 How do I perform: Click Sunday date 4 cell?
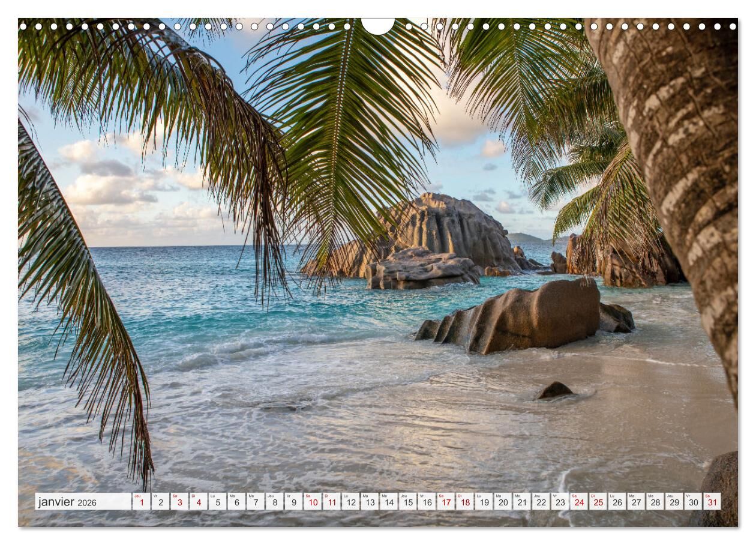coord(198,502)
